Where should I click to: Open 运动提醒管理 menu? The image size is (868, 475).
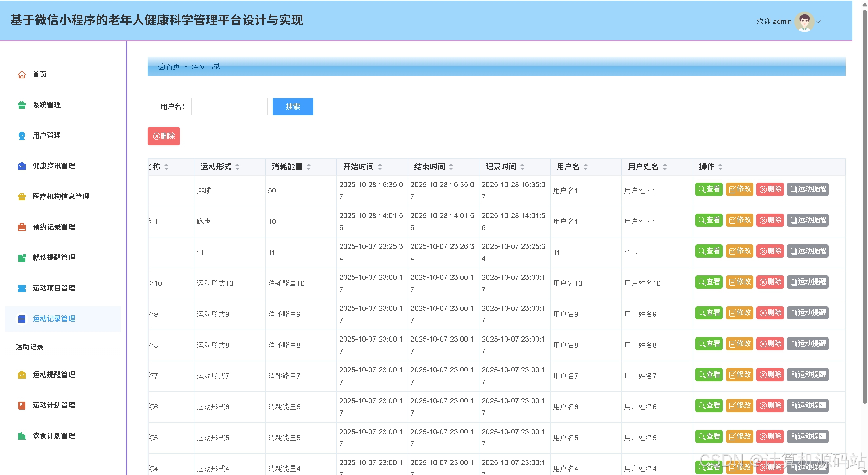pyautogui.click(x=63, y=375)
